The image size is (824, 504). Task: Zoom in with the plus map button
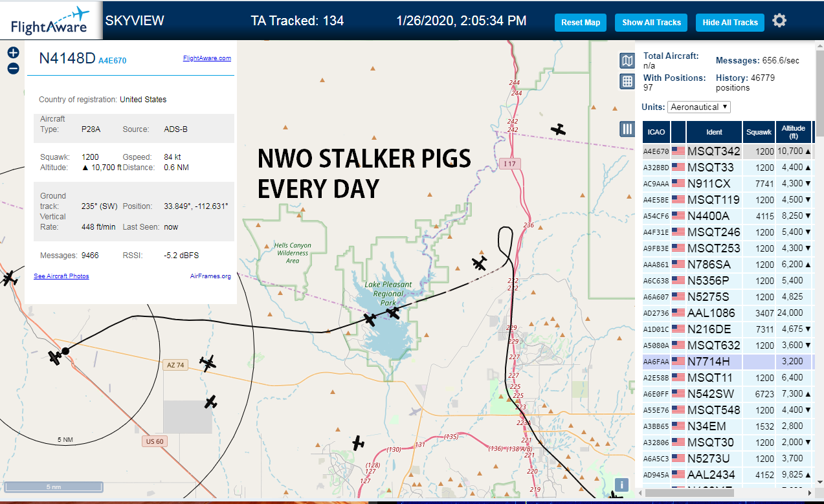pyautogui.click(x=13, y=53)
